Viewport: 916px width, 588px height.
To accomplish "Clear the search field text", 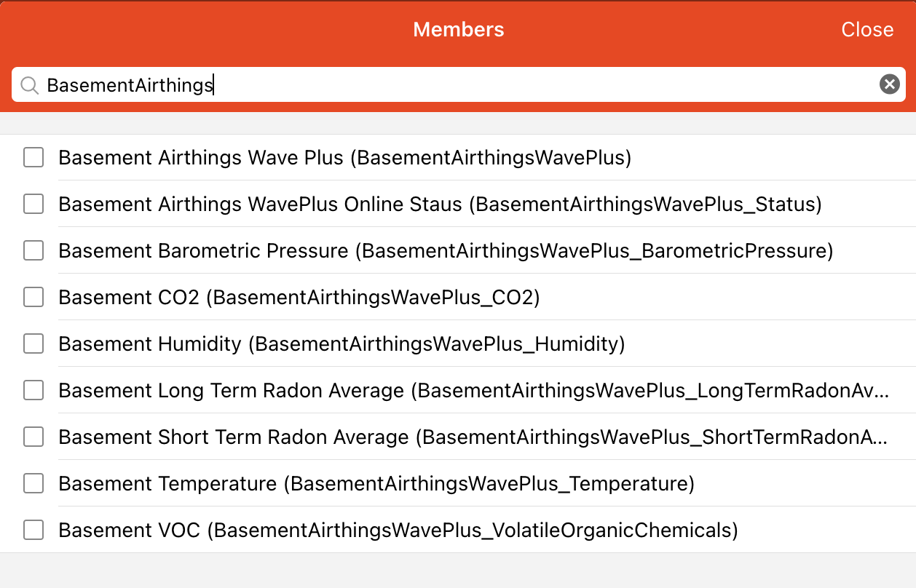I will pyautogui.click(x=889, y=84).
